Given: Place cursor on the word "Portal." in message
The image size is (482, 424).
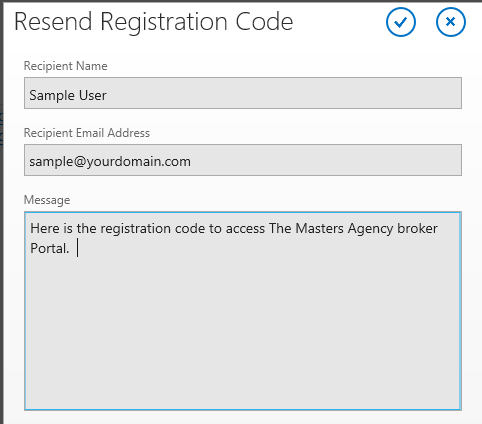Looking at the screenshot, I should [50, 248].
